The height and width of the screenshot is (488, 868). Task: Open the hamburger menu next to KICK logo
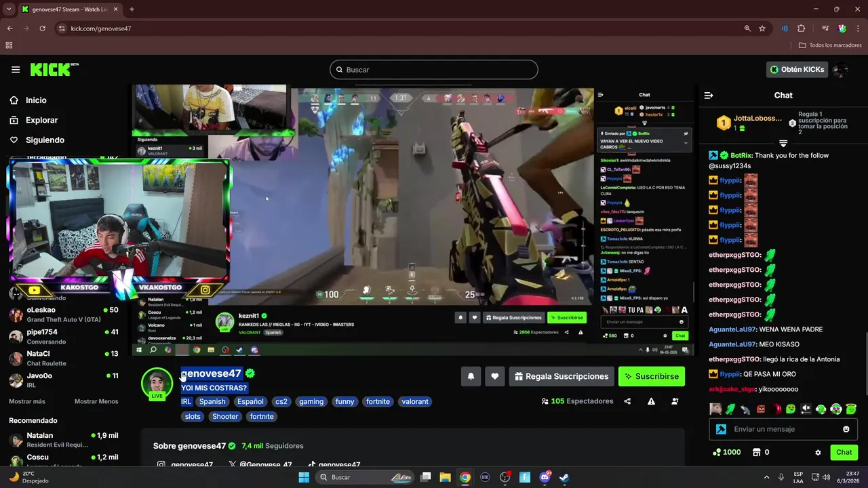[x=16, y=69]
